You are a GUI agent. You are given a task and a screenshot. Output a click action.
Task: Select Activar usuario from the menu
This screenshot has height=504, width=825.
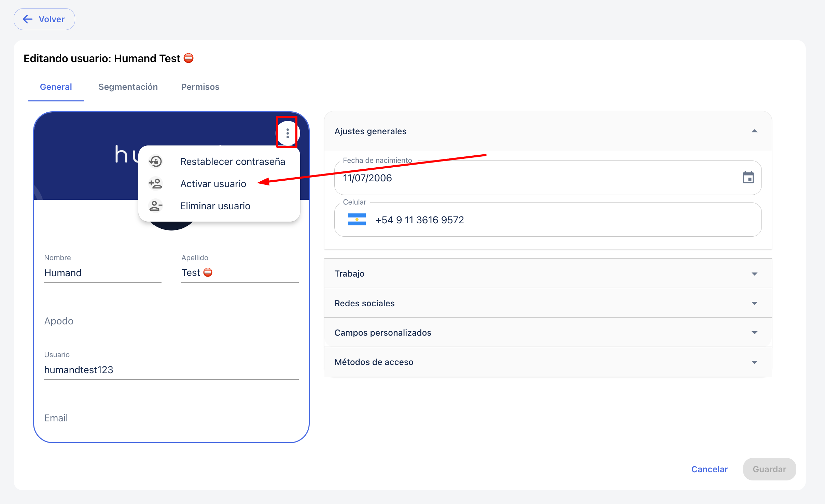point(213,184)
